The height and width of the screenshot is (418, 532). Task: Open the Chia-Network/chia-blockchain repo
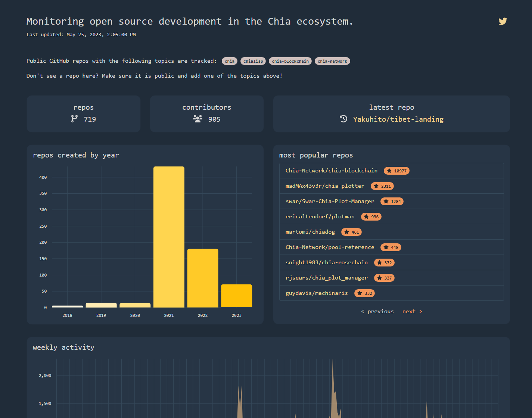point(332,171)
